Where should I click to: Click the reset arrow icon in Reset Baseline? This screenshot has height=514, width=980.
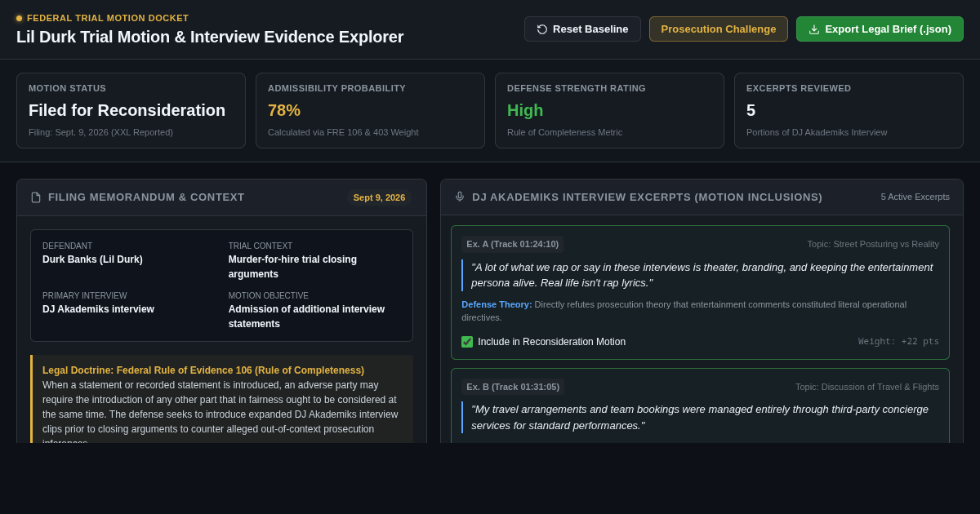(542, 29)
